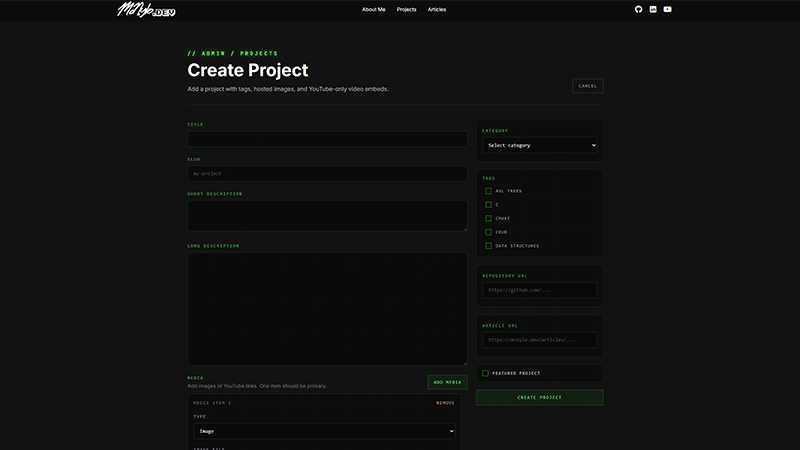800x450 pixels.
Task: Focus the Long Description textarea
Action: [x=327, y=309]
